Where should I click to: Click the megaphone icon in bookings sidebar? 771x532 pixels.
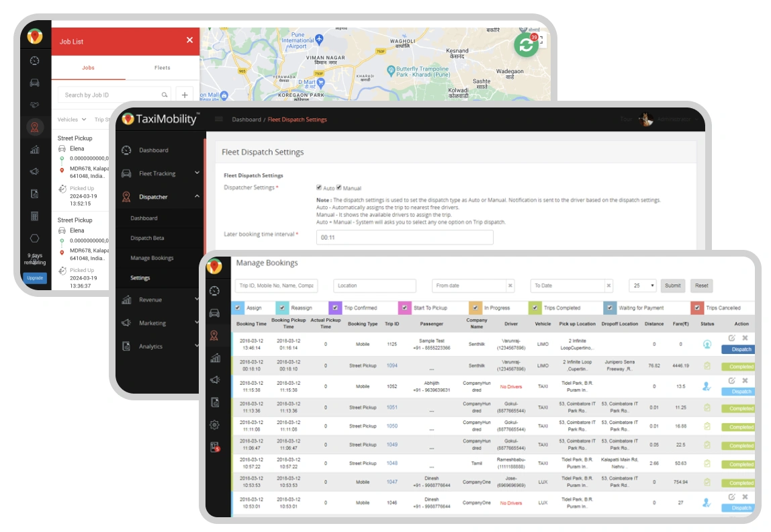click(x=214, y=380)
